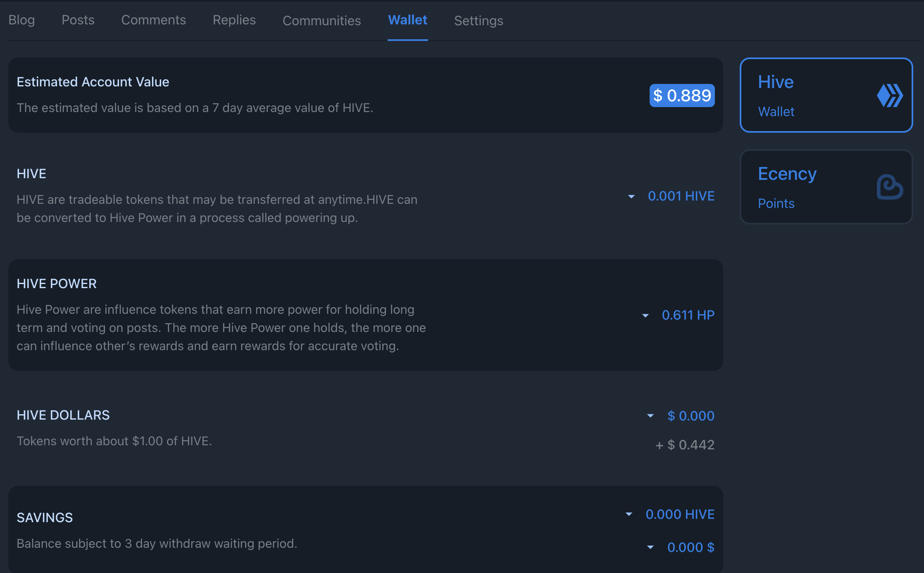Expand the 0.001 HIVE dropdown arrow
Screen dimensions: 924x573
[x=631, y=196]
